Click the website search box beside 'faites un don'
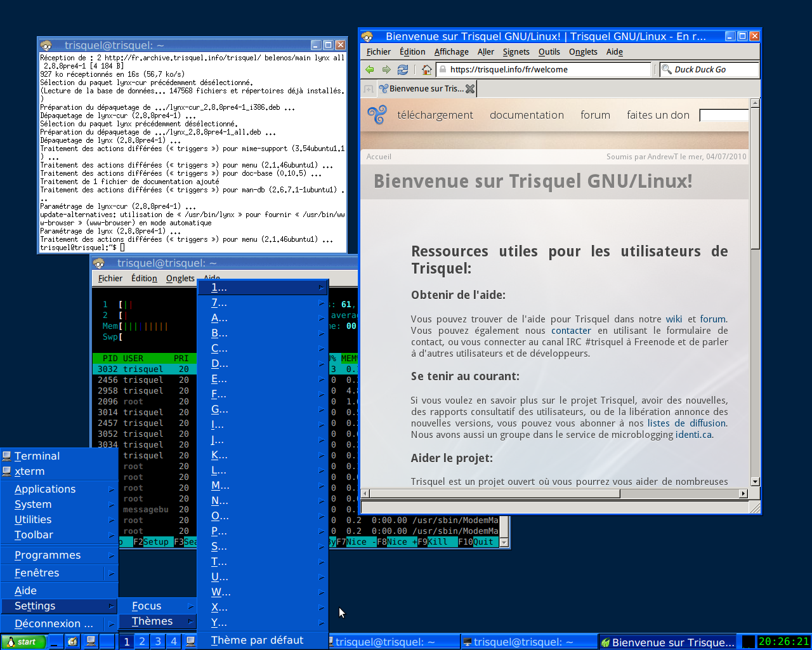Screen dimensions: 812x650 coord(724,115)
